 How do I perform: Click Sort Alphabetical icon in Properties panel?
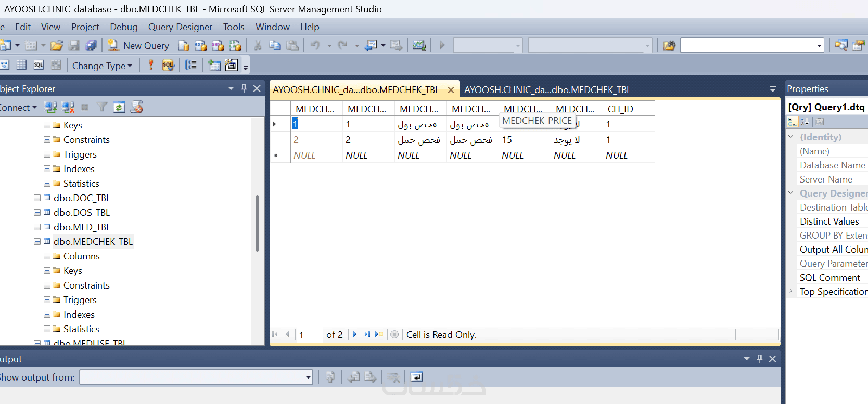pyautogui.click(x=805, y=122)
